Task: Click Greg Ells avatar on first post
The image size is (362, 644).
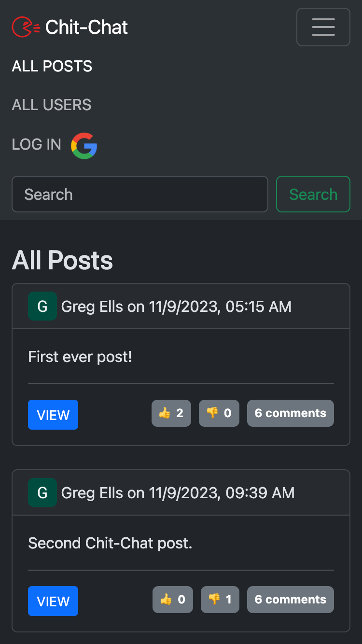Action: [42, 306]
